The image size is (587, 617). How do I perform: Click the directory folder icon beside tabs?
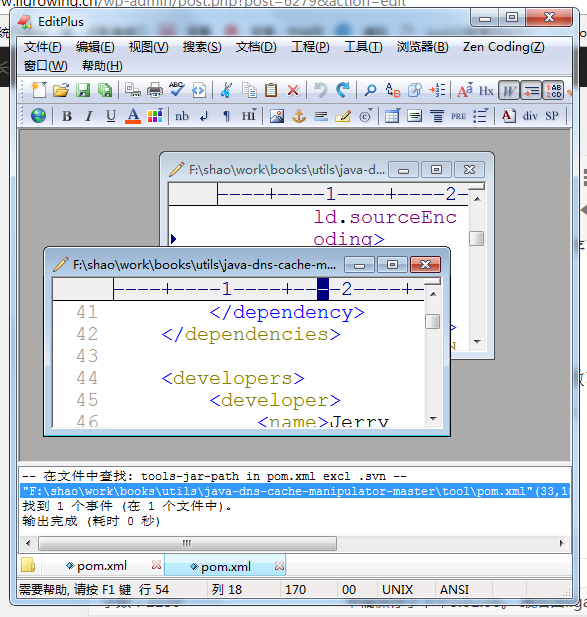click(28, 565)
